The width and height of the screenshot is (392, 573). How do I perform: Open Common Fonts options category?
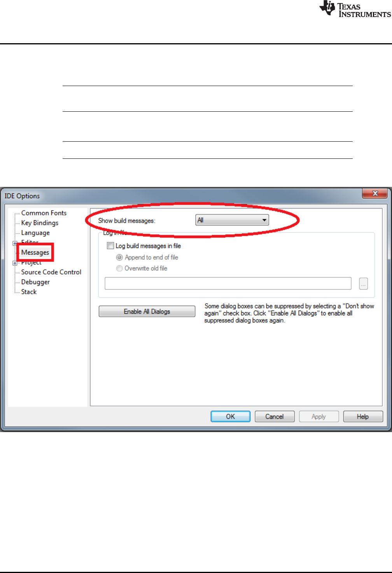click(44, 213)
